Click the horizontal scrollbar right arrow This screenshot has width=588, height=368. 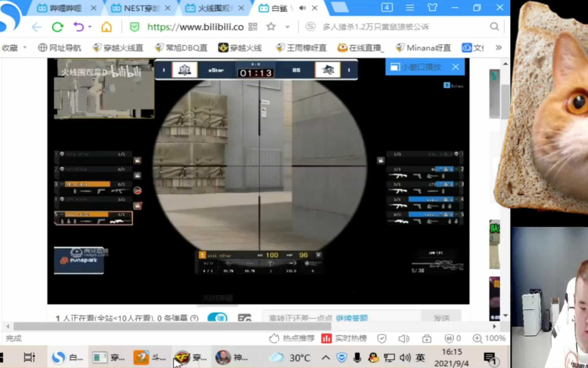tap(494, 326)
